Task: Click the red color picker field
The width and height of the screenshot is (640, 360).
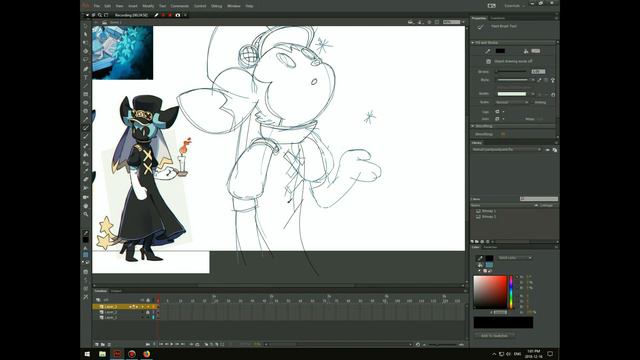Action: pos(490,292)
